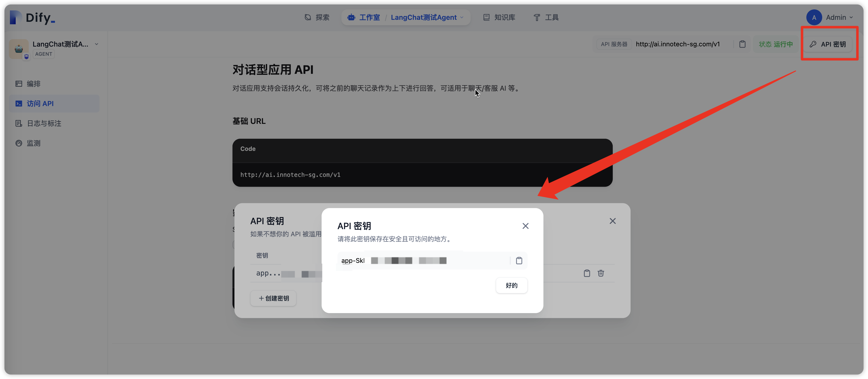Switch to the 工具 tools tab

pos(546,17)
